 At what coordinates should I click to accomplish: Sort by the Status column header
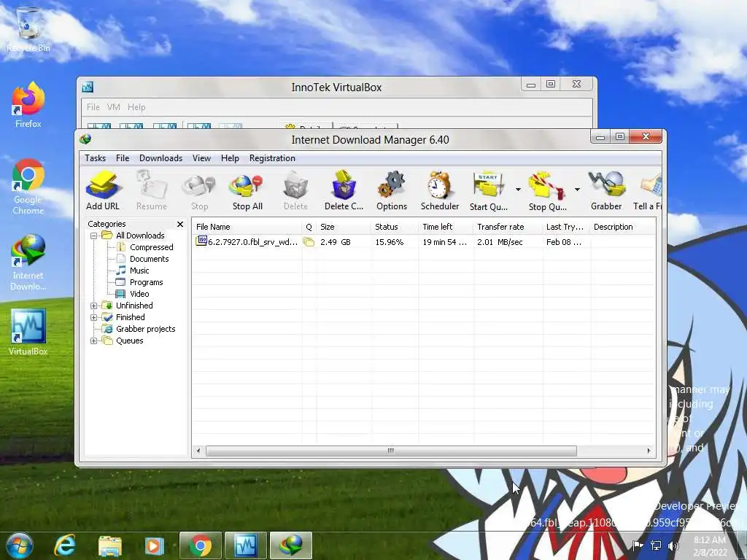(395, 227)
